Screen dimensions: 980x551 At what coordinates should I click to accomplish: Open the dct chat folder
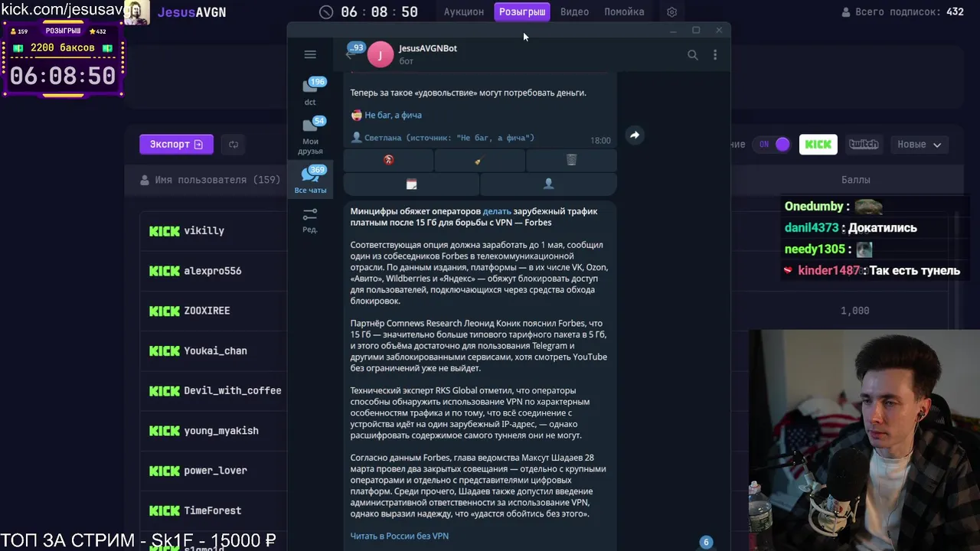point(310,91)
